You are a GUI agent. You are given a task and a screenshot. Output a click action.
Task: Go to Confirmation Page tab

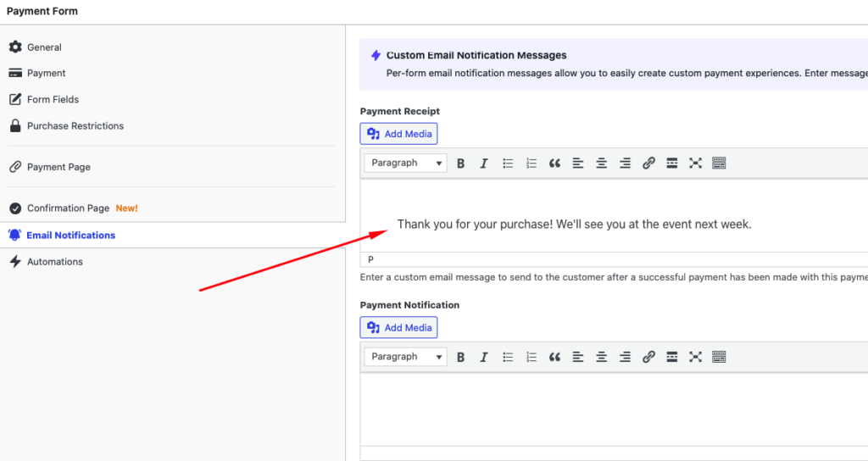coord(68,208)
